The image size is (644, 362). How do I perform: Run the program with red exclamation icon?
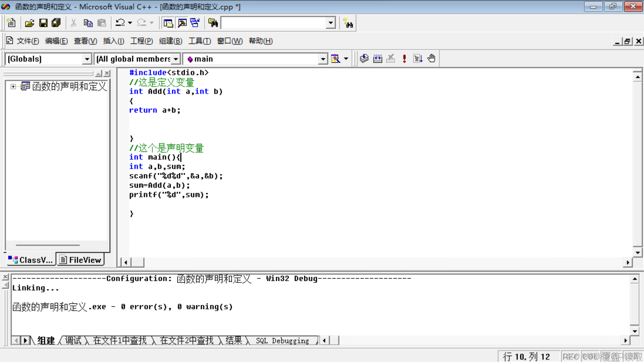[x=404, y=59]
